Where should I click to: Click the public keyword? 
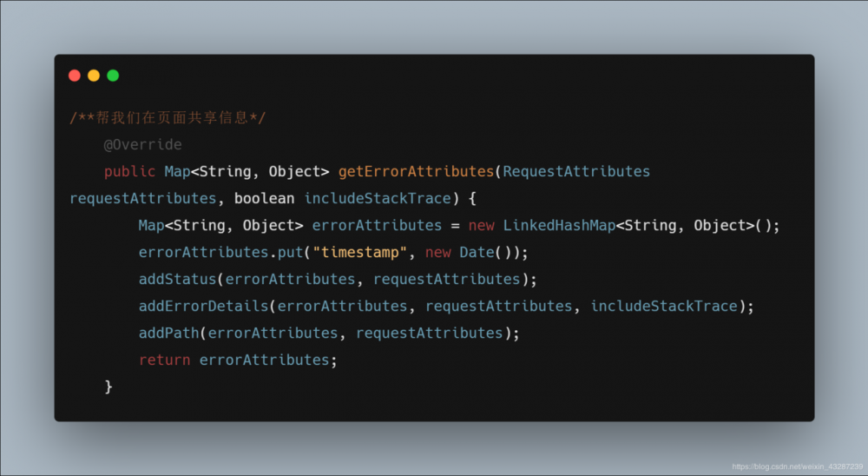point(129,171)
